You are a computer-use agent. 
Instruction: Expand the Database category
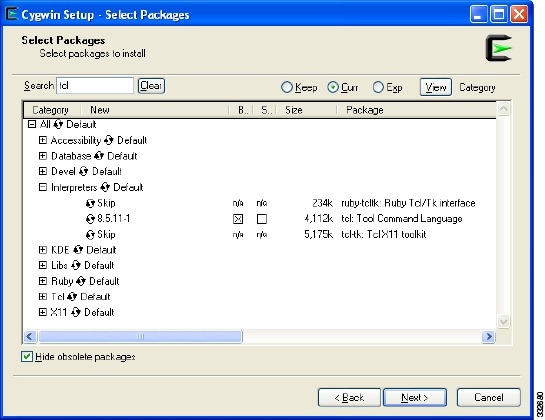[42, 156]
